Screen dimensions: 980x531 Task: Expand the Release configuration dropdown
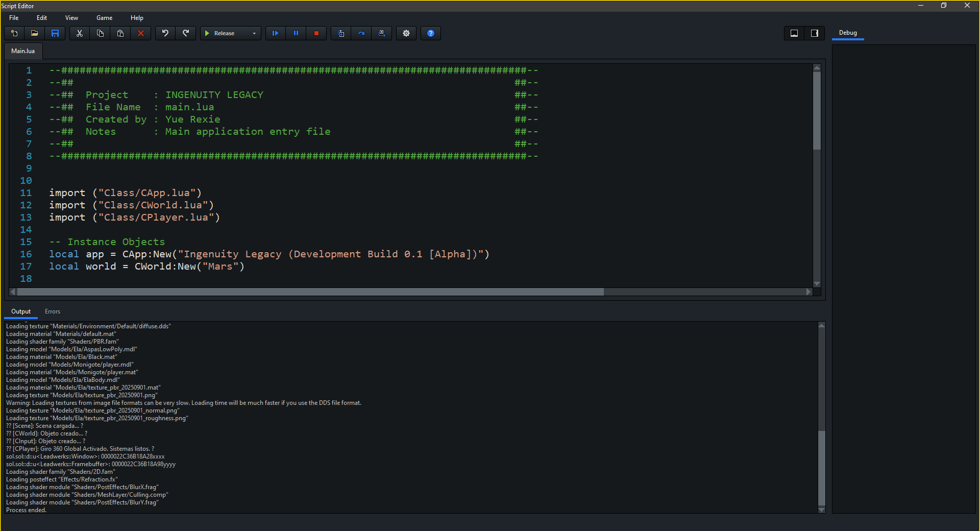click(254, 33)
